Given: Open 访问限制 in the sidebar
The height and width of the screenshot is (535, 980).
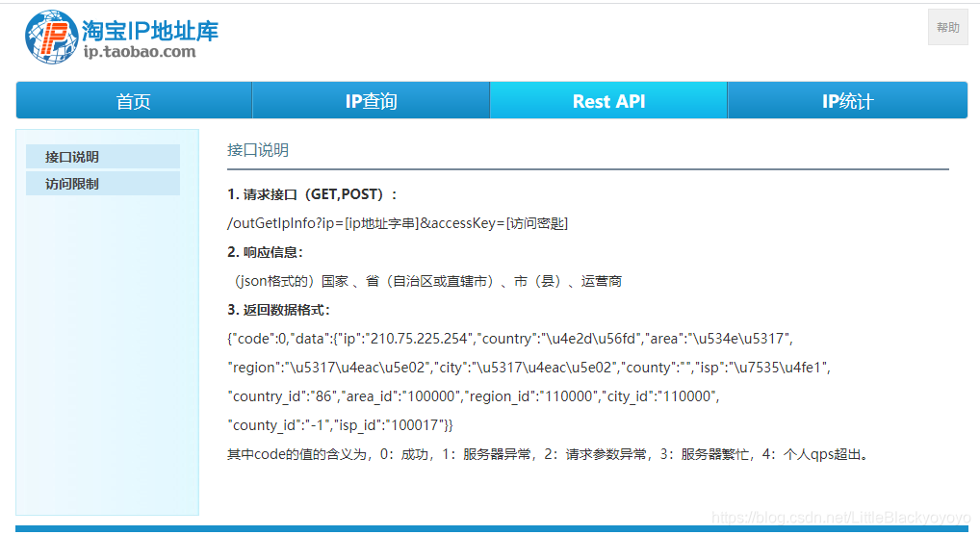Looking at the screenshot, I should pyautogui.click(x=103, y=184).
